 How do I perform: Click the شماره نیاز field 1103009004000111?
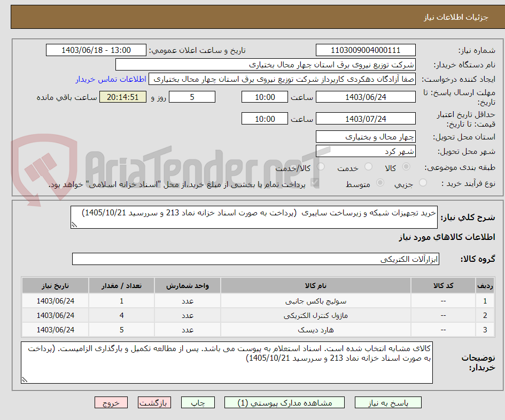pos(366,50)
